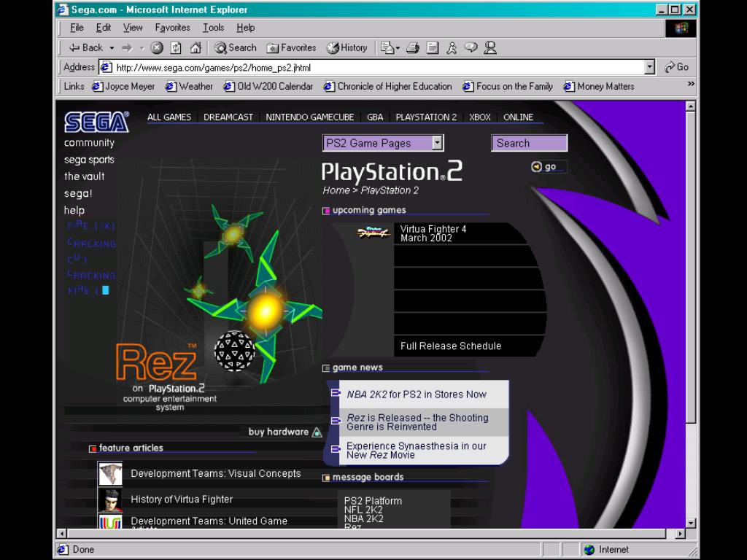747x560 pixels.
Task: Click the vertical scrollbar down arrow
Action: pyautogui.click(x=690, y=523)
